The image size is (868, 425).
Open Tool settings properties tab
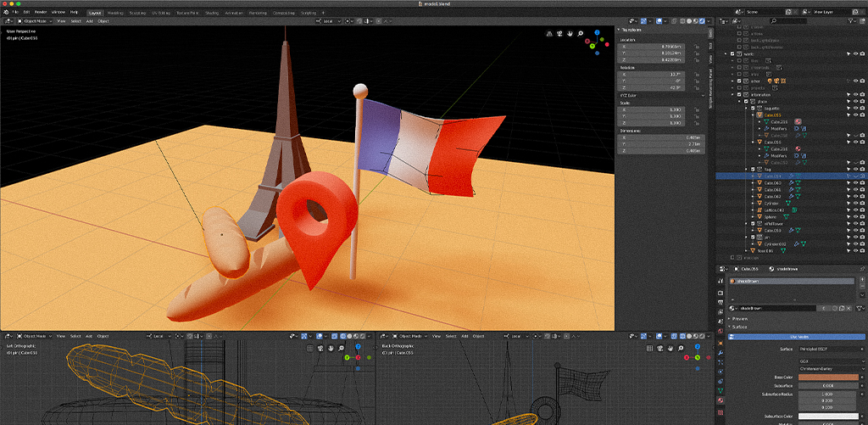point(721,279)
